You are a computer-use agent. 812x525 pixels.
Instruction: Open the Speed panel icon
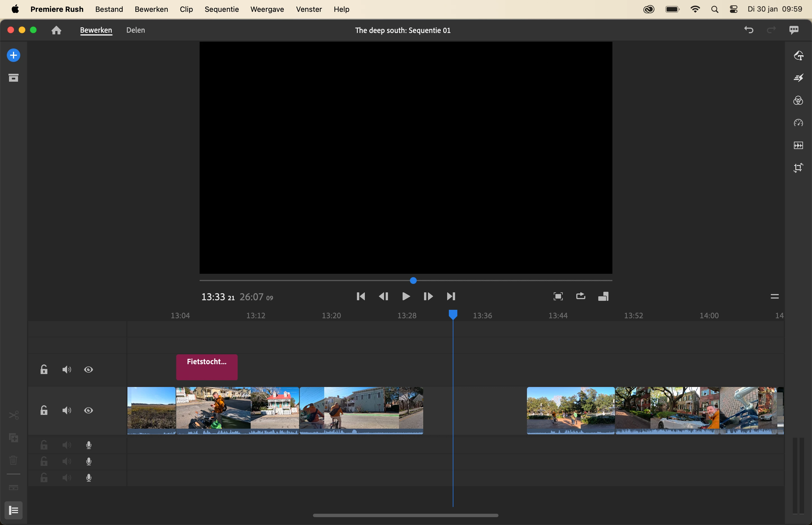(798, 123)
